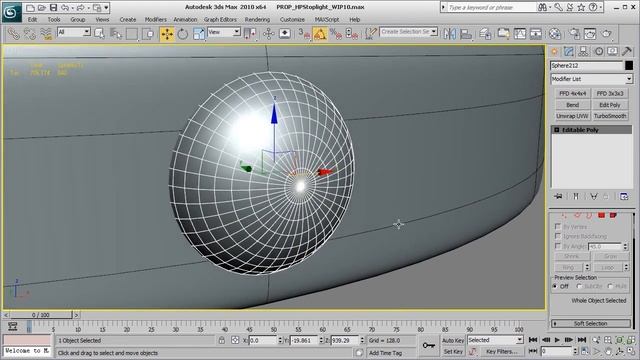
Task: Click the Edit Poly modifier button
Action: (610, 105)
